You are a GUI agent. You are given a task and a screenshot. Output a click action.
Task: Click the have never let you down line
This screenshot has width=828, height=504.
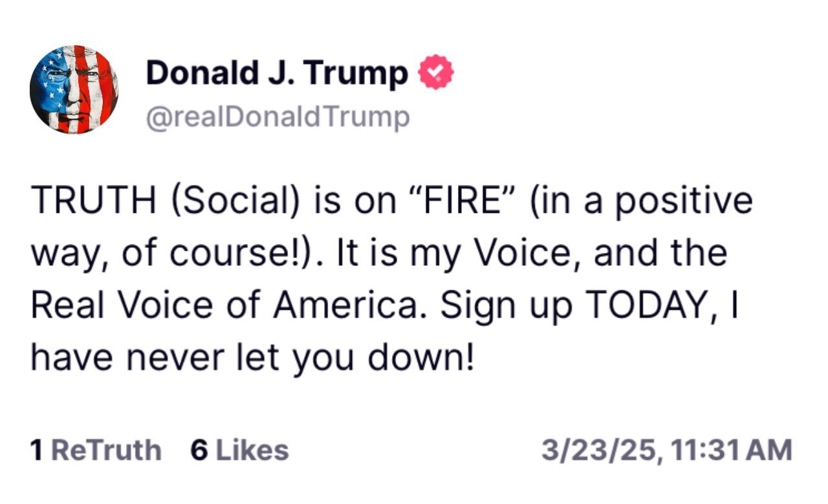tap(252, 358)
